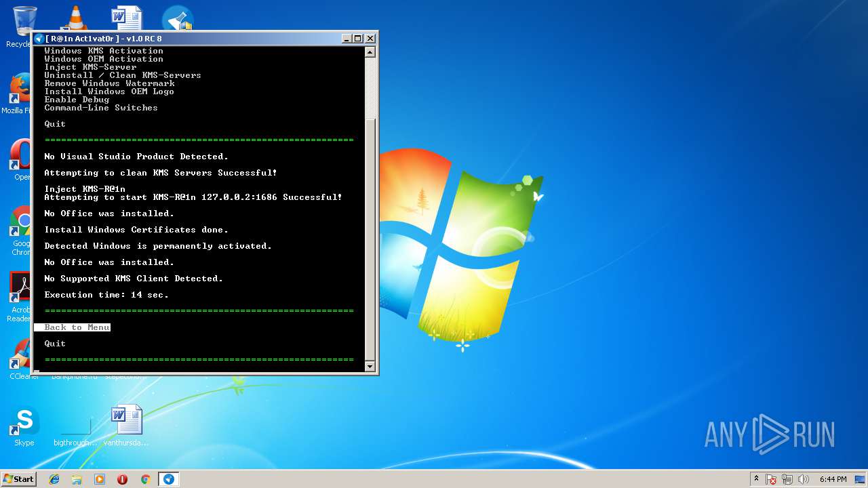Close the R@1n Activator window
Screen dimensions: 868x488
[370, 39]
